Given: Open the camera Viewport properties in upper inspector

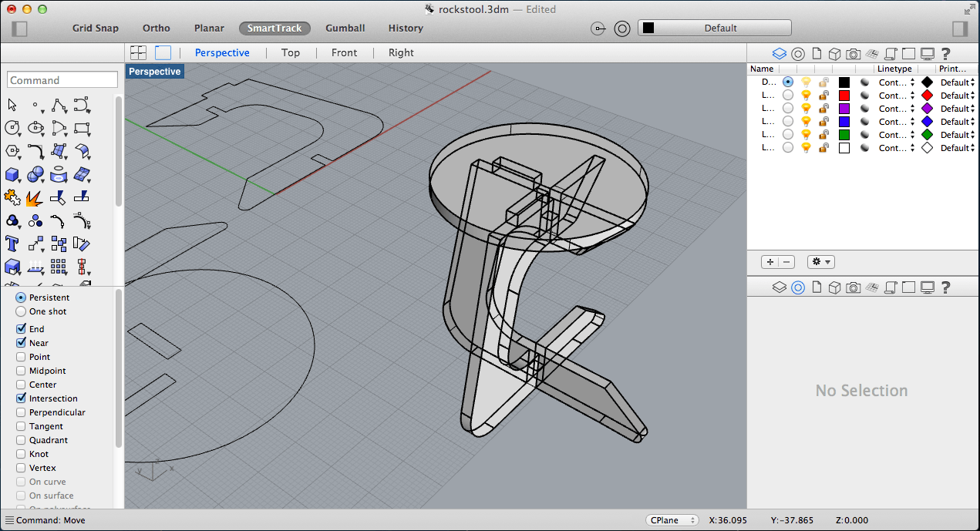Looking at the screenshot, I should (x=853, y=53).
